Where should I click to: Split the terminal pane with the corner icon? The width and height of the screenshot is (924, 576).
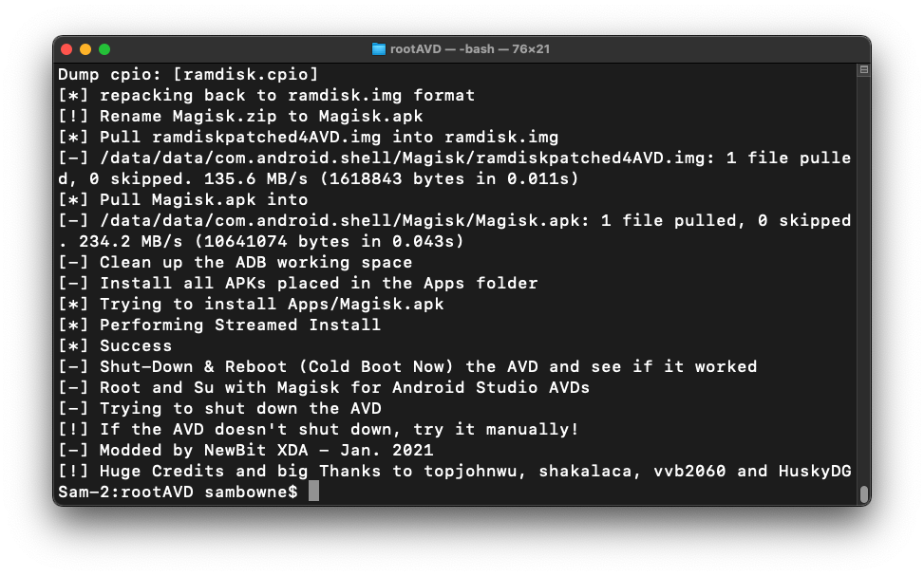tap(864, 69)
